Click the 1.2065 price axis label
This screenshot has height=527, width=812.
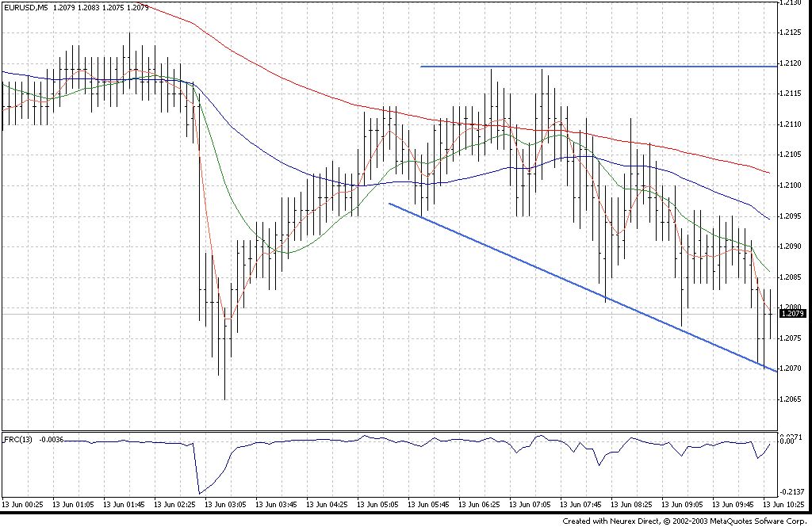(791, 399)
